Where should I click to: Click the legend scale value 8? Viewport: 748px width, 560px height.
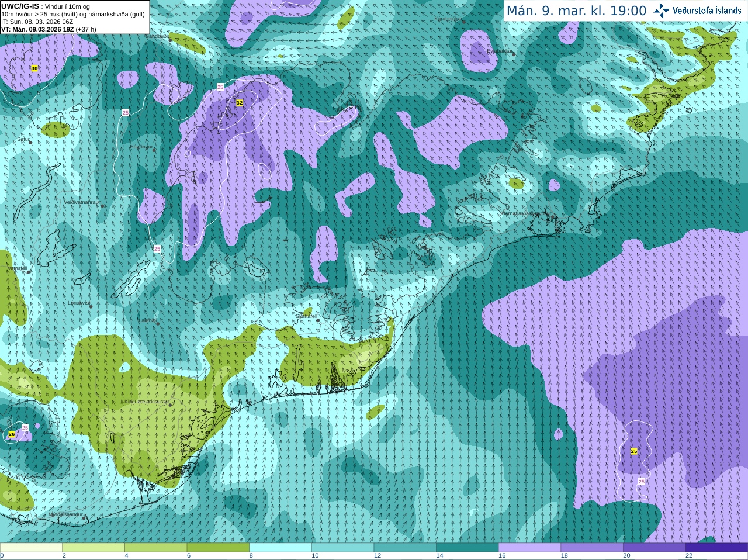[x=251, y=556]
